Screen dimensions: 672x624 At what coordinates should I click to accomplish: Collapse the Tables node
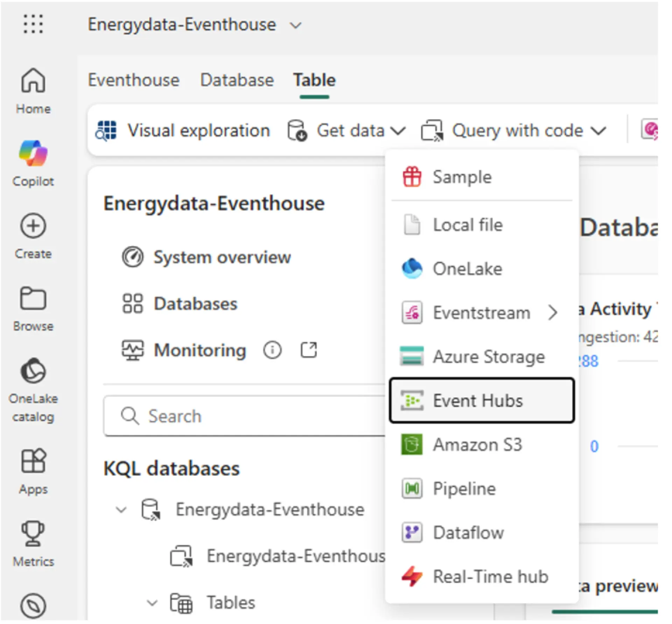(x=152, y=603)
